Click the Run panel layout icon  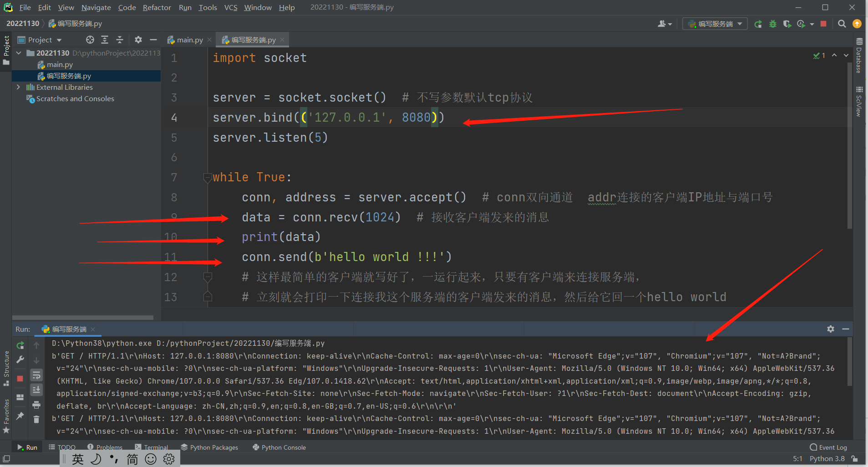20,397
